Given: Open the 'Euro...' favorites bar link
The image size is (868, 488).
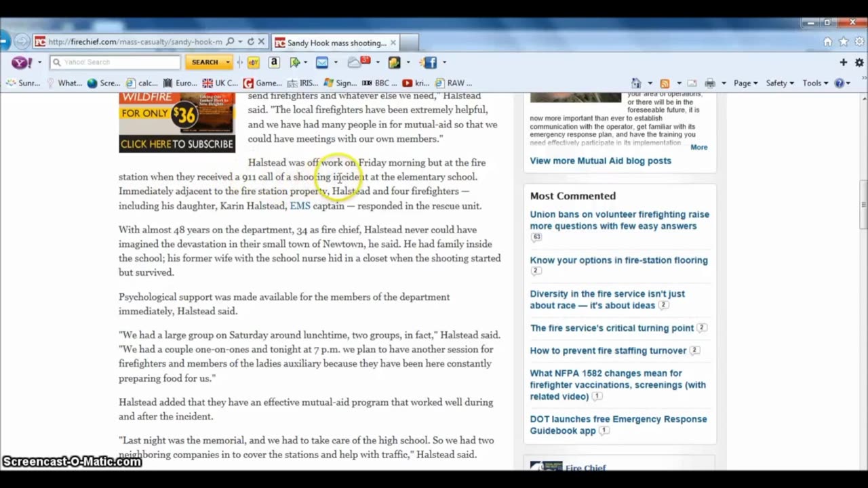Looking at the screenshot, I should pos(180,83).
